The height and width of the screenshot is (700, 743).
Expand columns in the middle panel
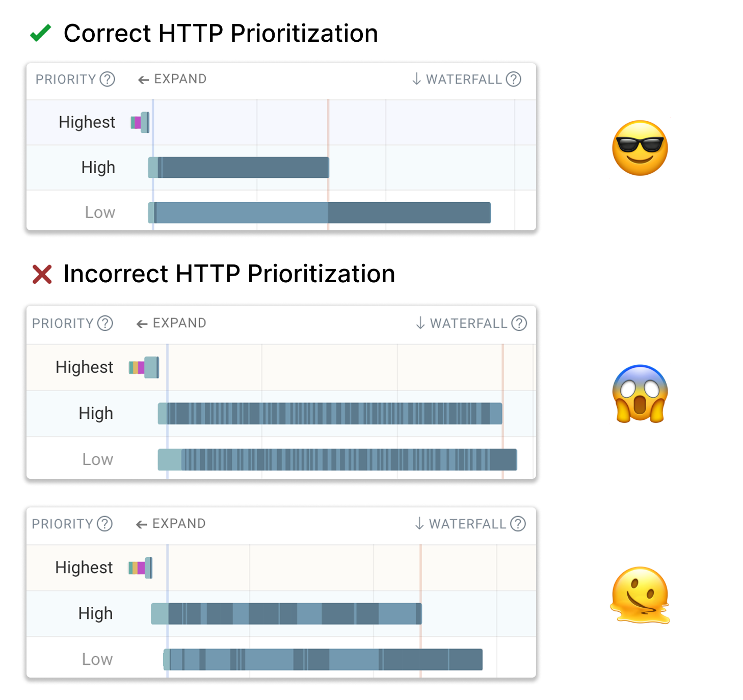coord(171,324)
